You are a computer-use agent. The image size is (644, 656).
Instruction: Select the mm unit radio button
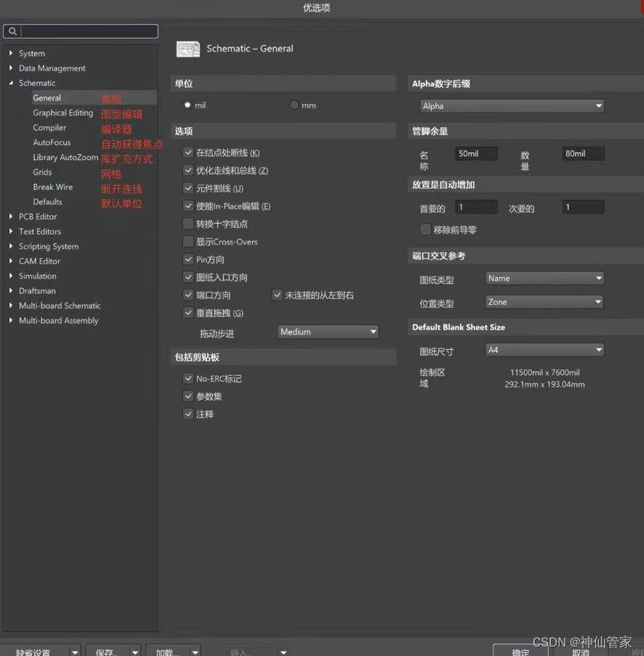tap(294, 105)
